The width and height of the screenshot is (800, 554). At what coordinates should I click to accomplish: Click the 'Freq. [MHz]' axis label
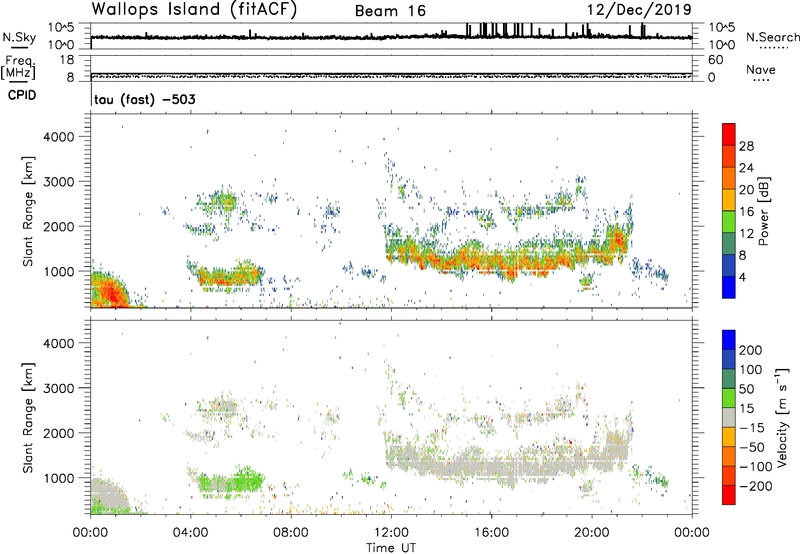[x=19, y=67]
